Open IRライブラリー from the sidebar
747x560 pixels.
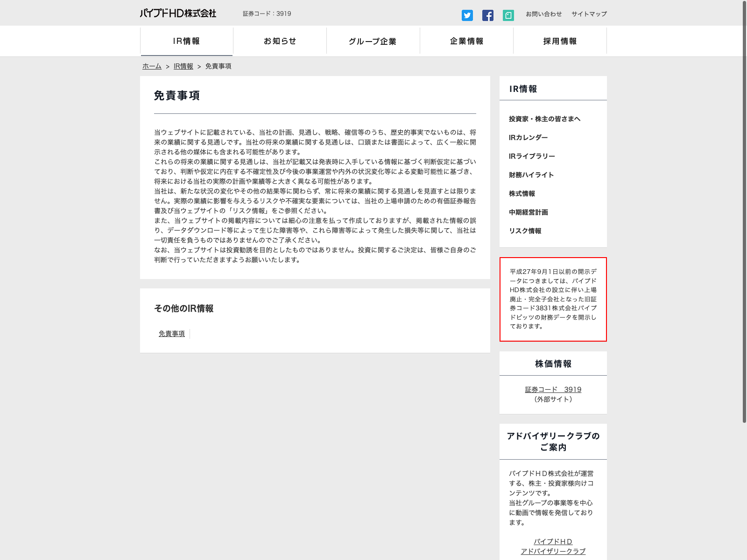pyautogui.click(x=532, y=156)
